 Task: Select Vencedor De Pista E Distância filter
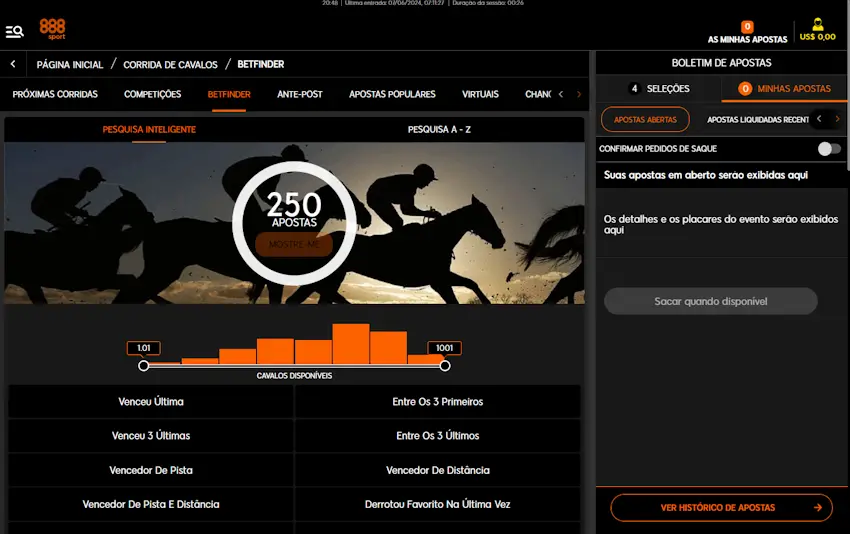[x=151, y=504]
